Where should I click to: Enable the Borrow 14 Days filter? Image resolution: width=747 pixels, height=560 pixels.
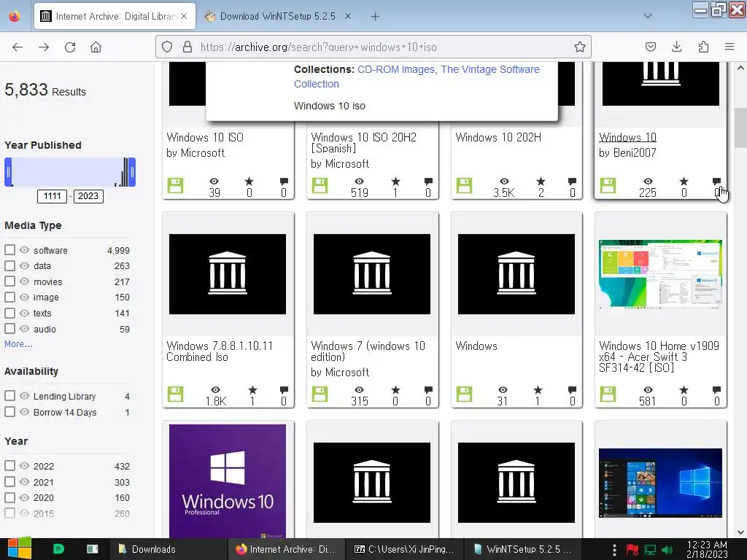[9, 411]
